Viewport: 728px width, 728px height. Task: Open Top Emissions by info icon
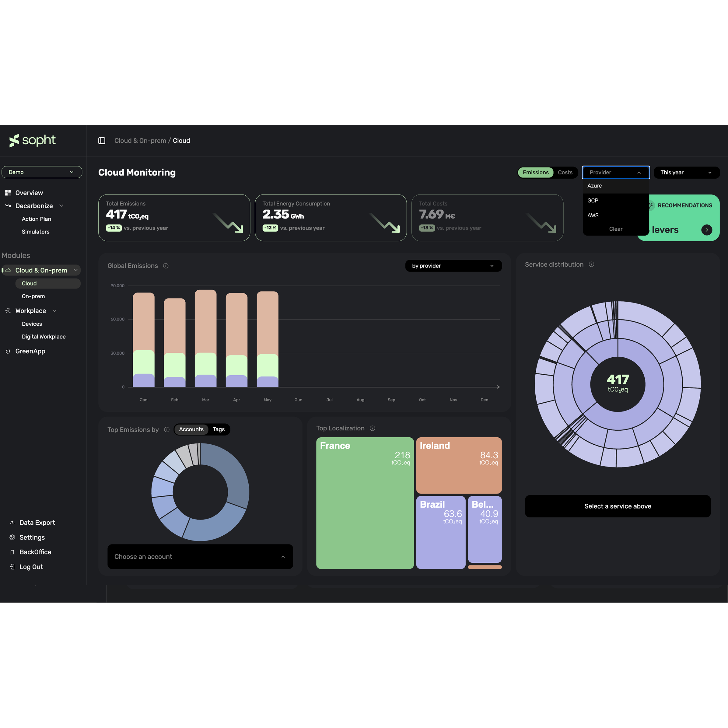point(166,429)
